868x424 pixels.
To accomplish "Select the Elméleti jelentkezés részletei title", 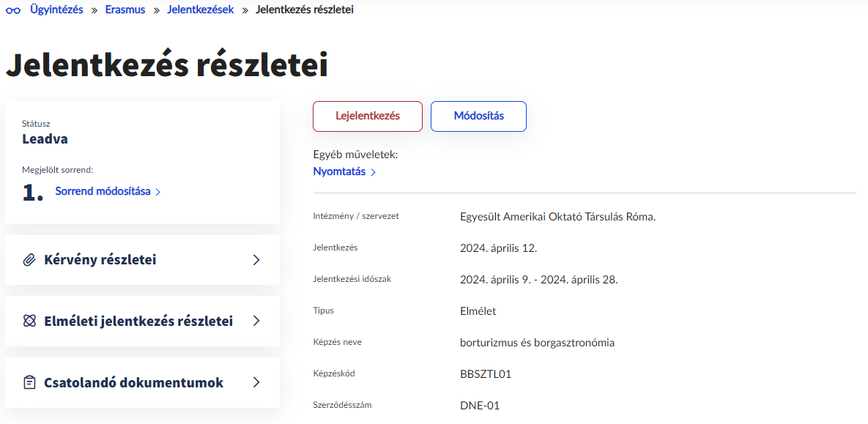I will coord(138,321).
